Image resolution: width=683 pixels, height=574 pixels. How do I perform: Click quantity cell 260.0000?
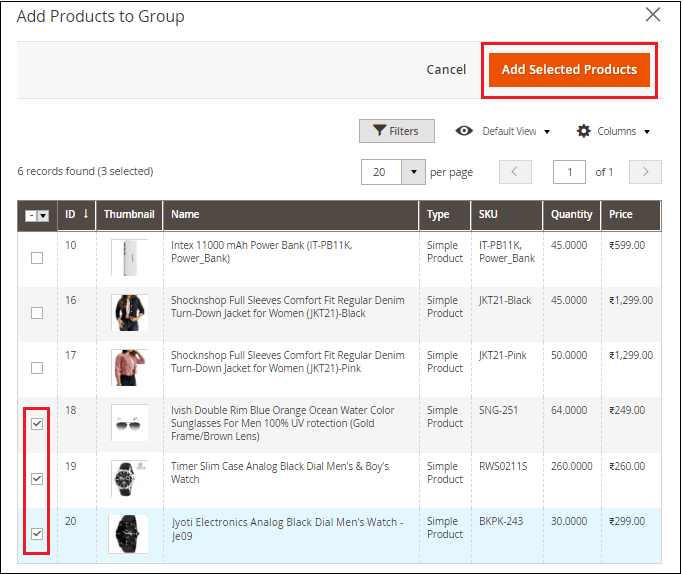(x=571, y=466)
